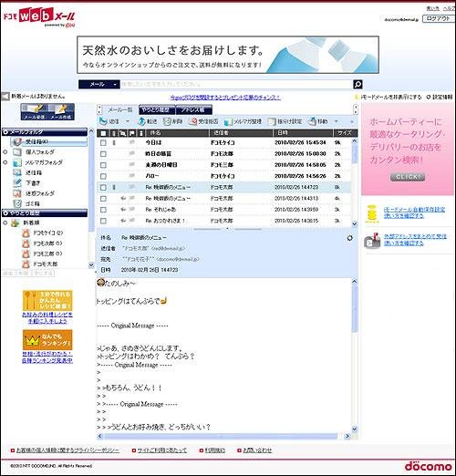Toggle the select-all checkbox in list header
The image size is (456, 476).
pos(103,133)
